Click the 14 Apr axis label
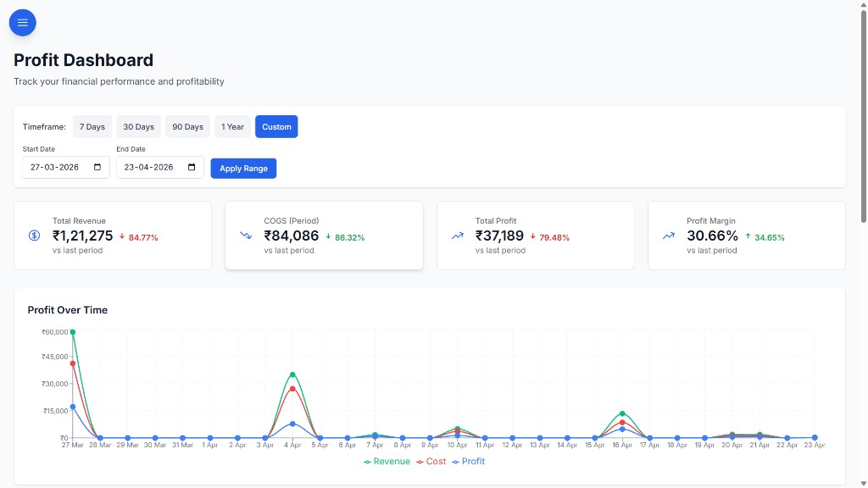Image resolution: width=868 pixels, height=488 pixels. coord(567,445)
